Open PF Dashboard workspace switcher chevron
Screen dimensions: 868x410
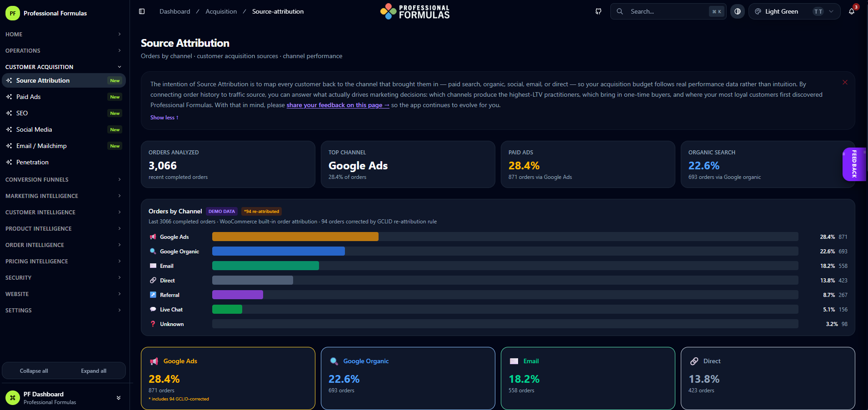[x=119, y=398]
